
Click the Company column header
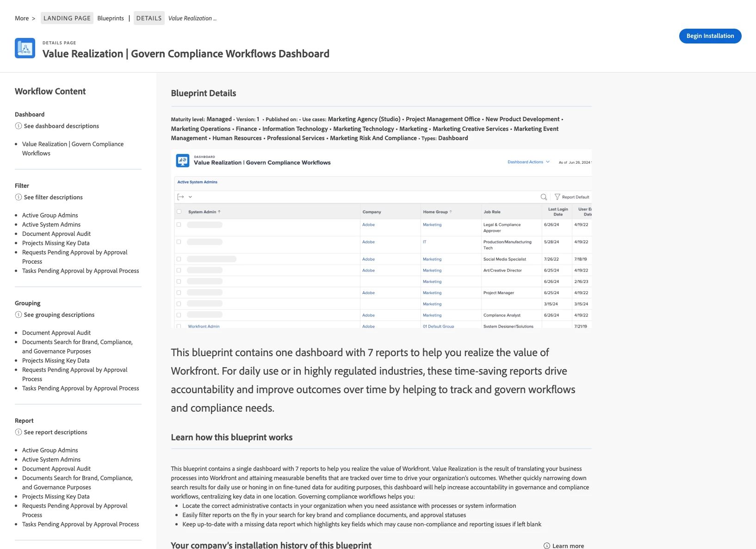(372, 212)
